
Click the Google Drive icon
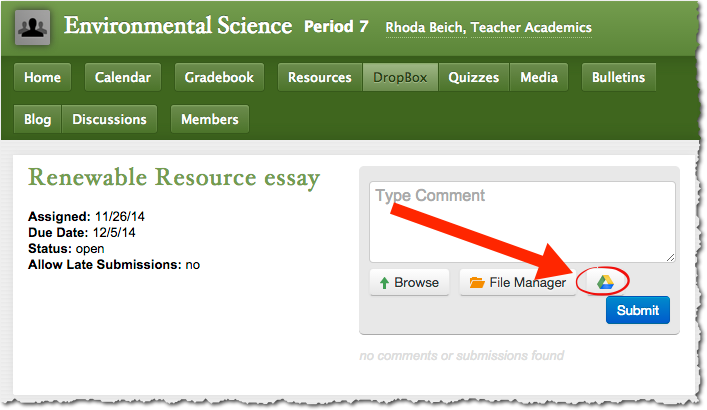tap(605, 283)
